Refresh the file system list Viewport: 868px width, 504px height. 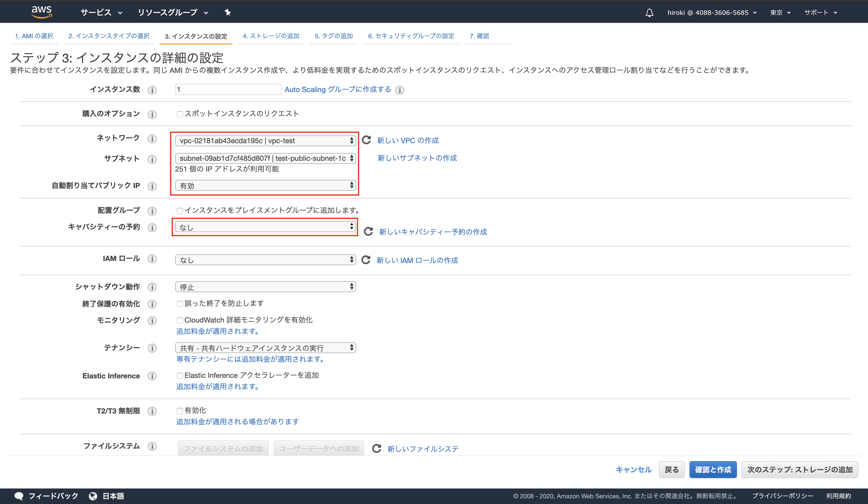376,448
